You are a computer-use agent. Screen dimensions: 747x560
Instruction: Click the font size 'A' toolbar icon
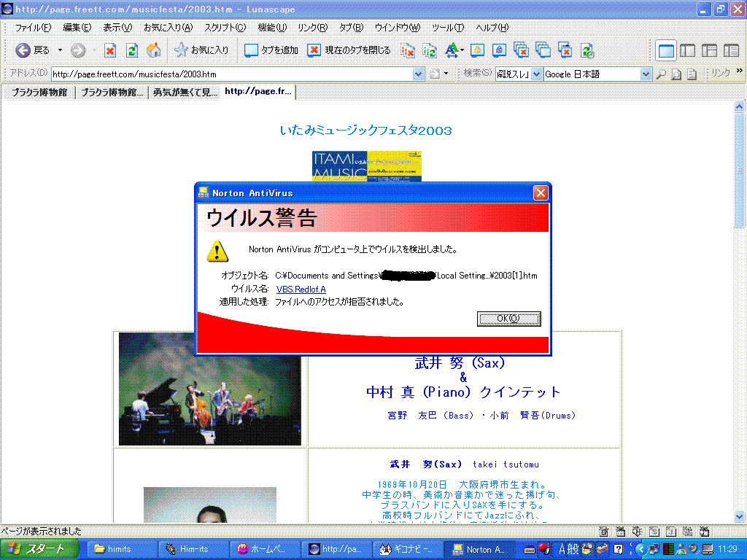(x=451, y=50)
